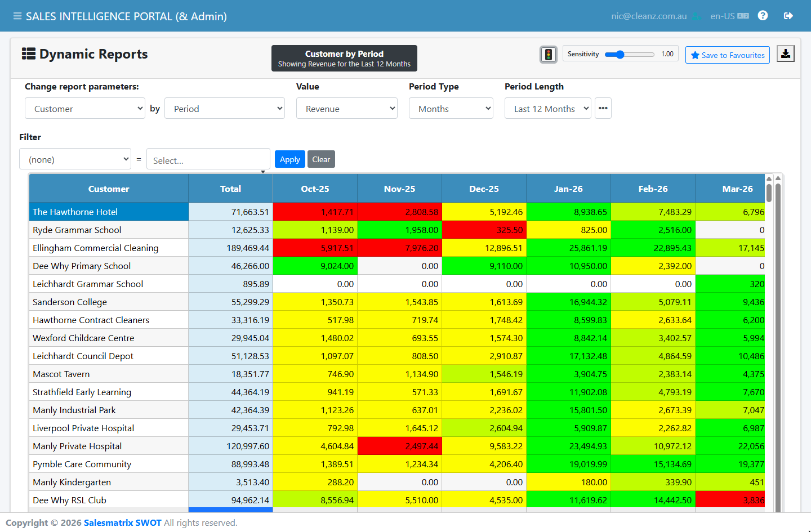Expand the Revenue value dropdown
The height and width of the screenshot is (532, 811).
coord(347,108)
